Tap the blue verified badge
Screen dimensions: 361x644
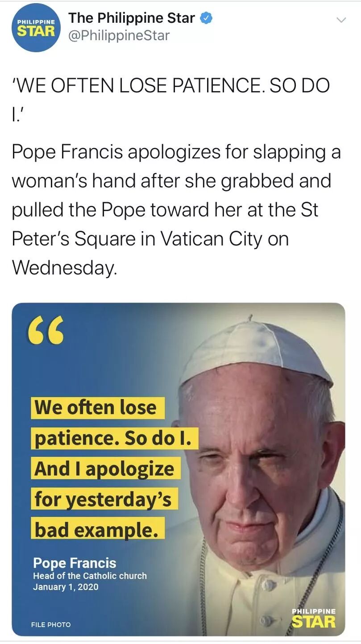(x=206, y=18)
